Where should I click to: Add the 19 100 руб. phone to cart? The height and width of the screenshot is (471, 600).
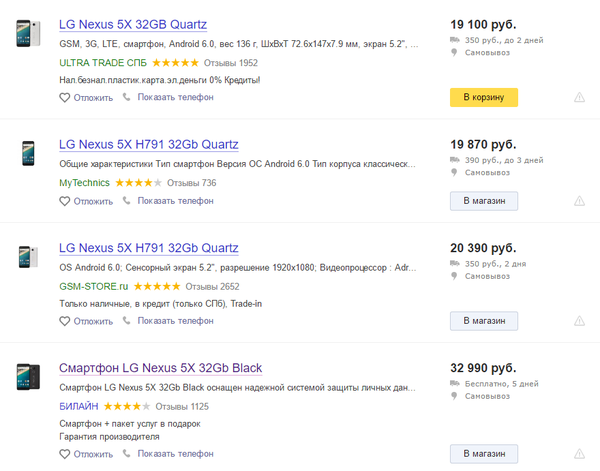coord(484,98)
